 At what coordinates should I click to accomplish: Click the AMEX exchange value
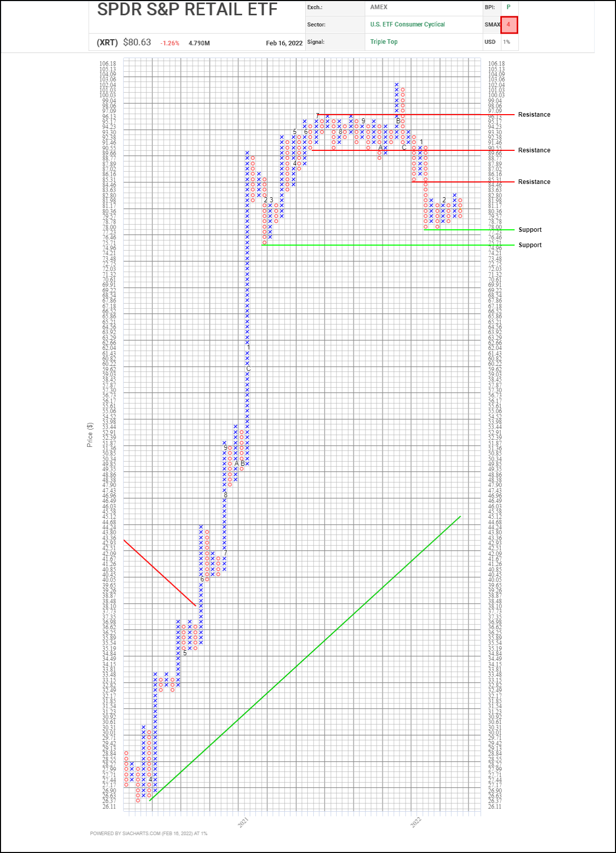379,7
